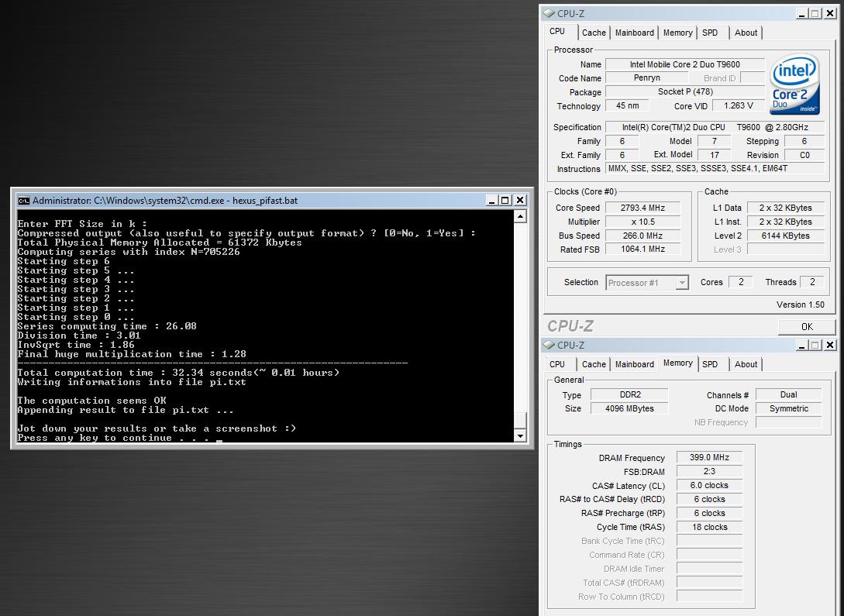
Task: Click the Series computing time line in cmd
Action: click(x=107, y=326)
